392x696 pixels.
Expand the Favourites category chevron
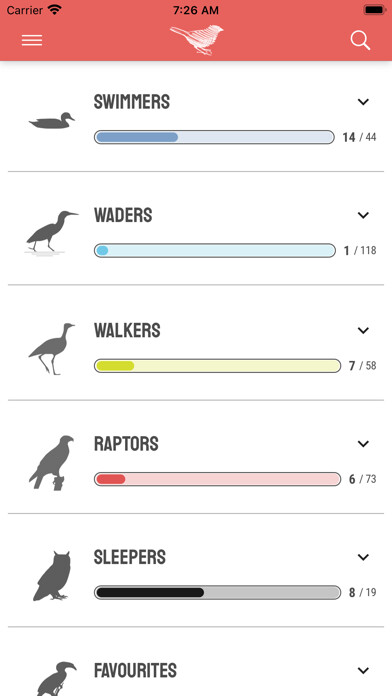tap(363, 670)
